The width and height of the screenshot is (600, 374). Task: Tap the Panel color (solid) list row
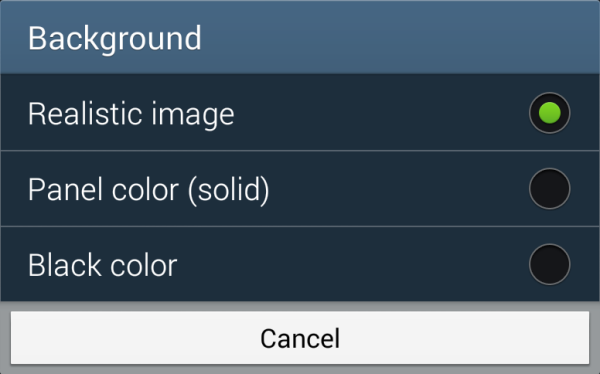pyautogui.click(x=300, y=189)
